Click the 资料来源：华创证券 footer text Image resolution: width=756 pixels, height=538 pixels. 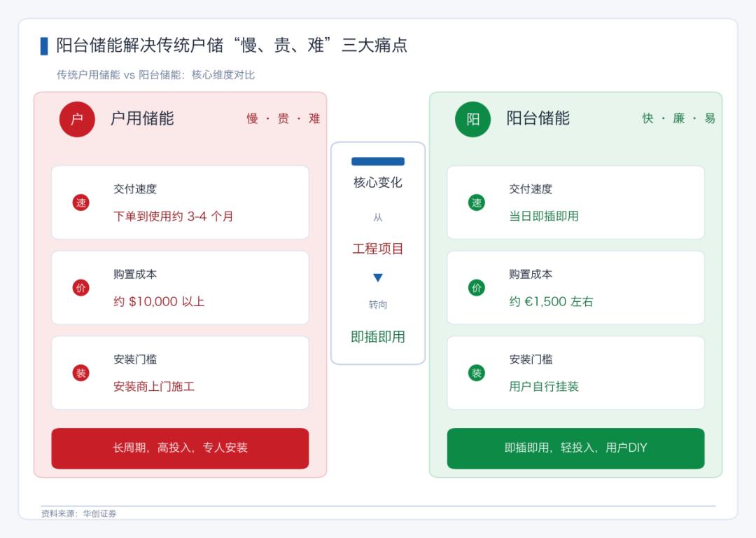click(x=79, y=513)
